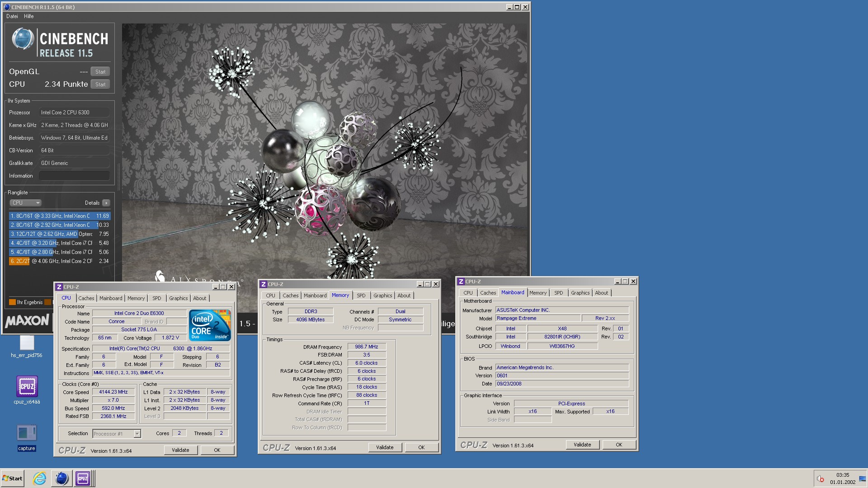Screen dimensions: 868x488
Task: Click the Prozessor field value
Action: pos(74,113)
